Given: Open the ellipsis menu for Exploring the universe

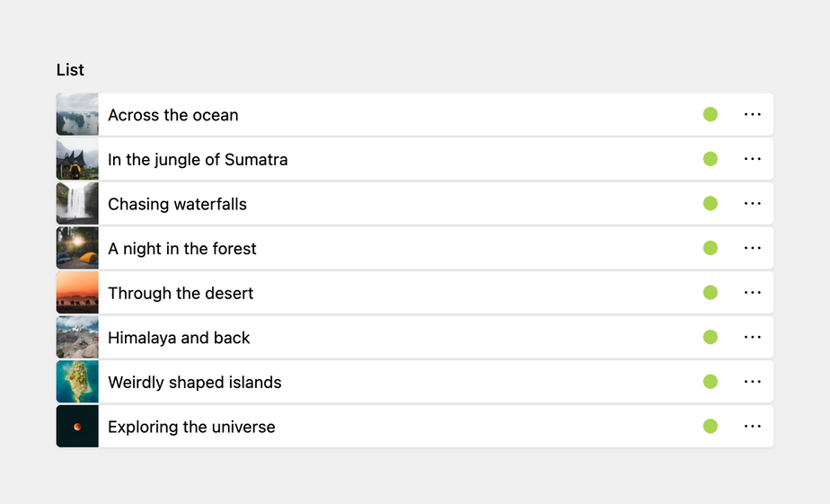Looking at the screenshot, I should click(x=753, y=427).
